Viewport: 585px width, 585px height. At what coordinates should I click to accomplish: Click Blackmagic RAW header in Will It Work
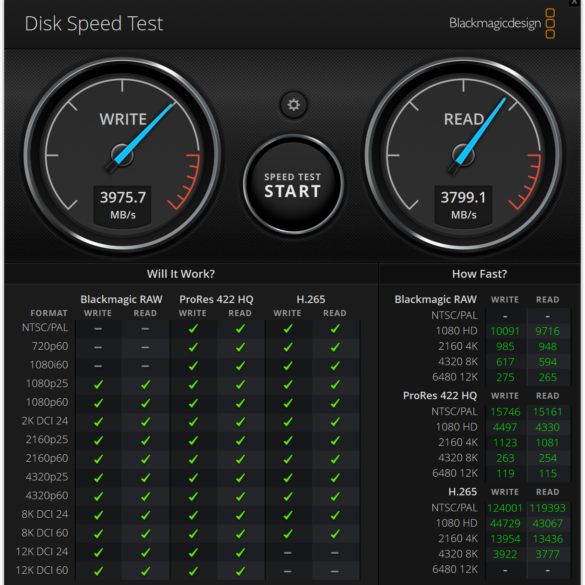(x=121, y=299)
